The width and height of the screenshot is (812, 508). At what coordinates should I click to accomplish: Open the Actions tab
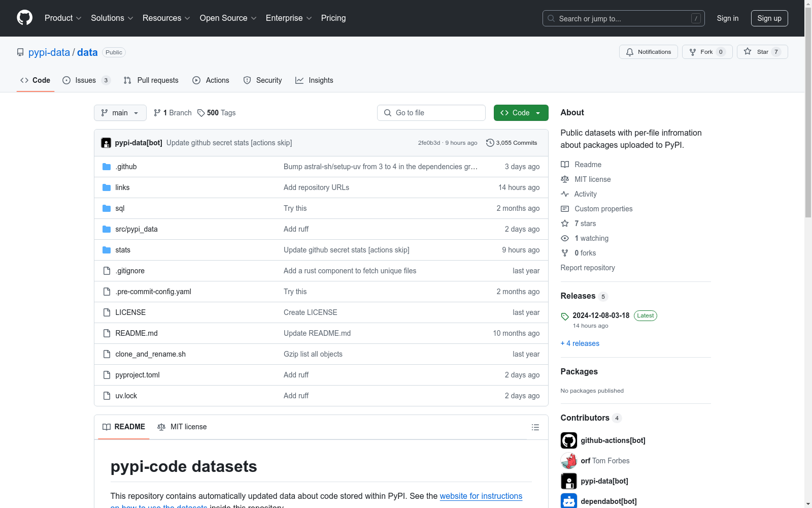pos(211,80)
